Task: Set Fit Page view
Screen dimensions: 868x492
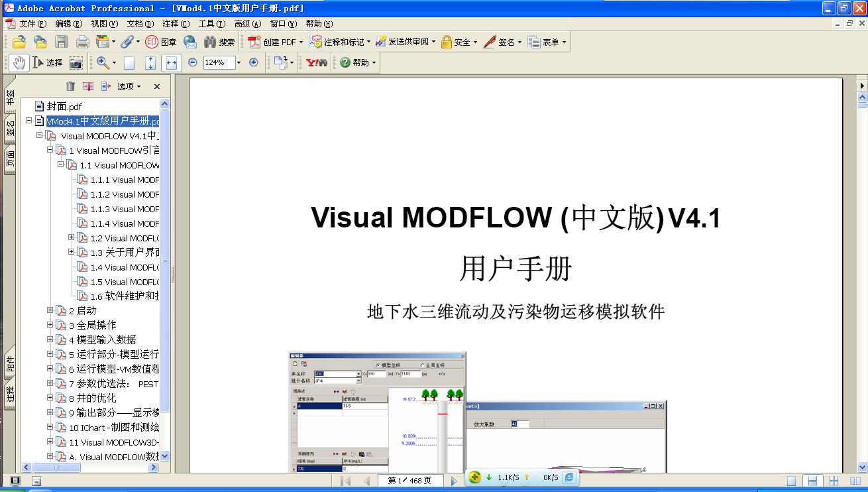Action: pyautogui.click(x=150, y=62)
